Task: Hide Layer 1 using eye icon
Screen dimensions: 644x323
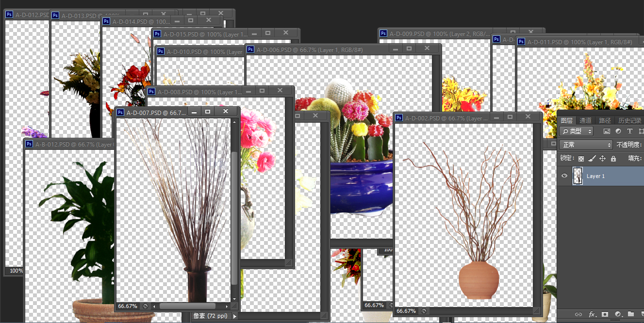Action: point(564,176)
